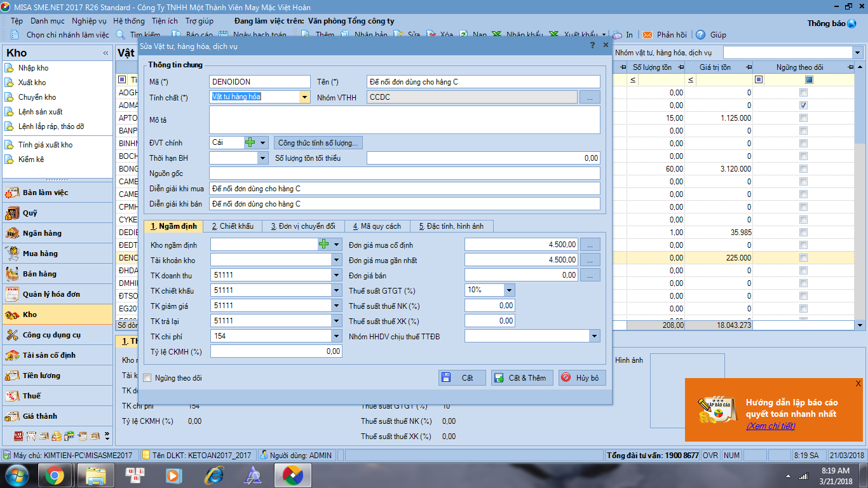Open the TK doanh thu dropdown
This screenshot has height=488, width=868.
click(336, 275)
